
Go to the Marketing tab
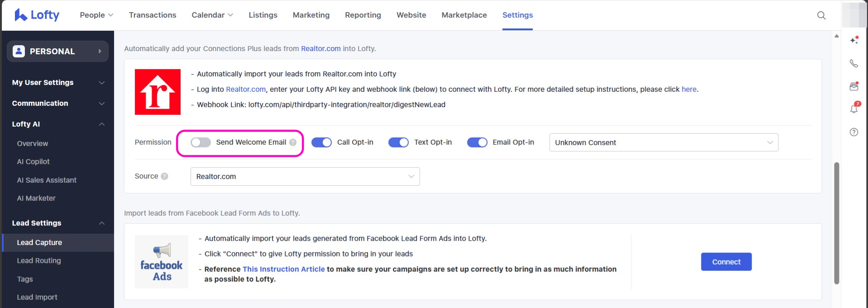311,15
